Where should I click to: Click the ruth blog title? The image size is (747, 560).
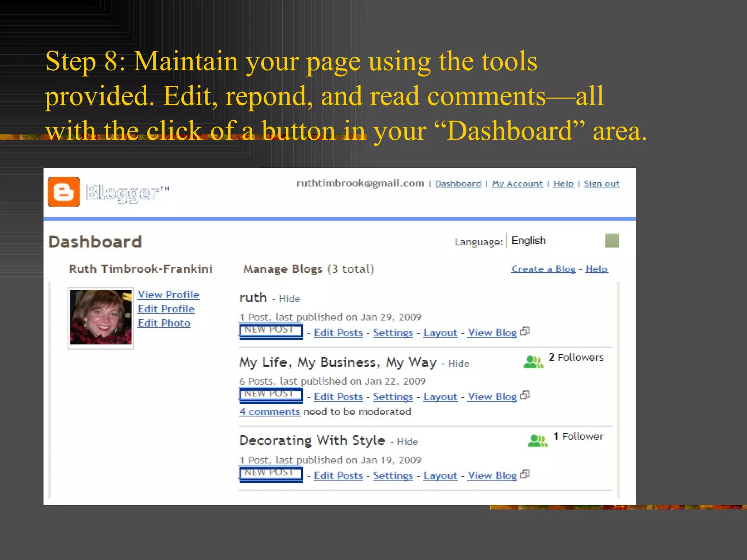pos(253,297)
